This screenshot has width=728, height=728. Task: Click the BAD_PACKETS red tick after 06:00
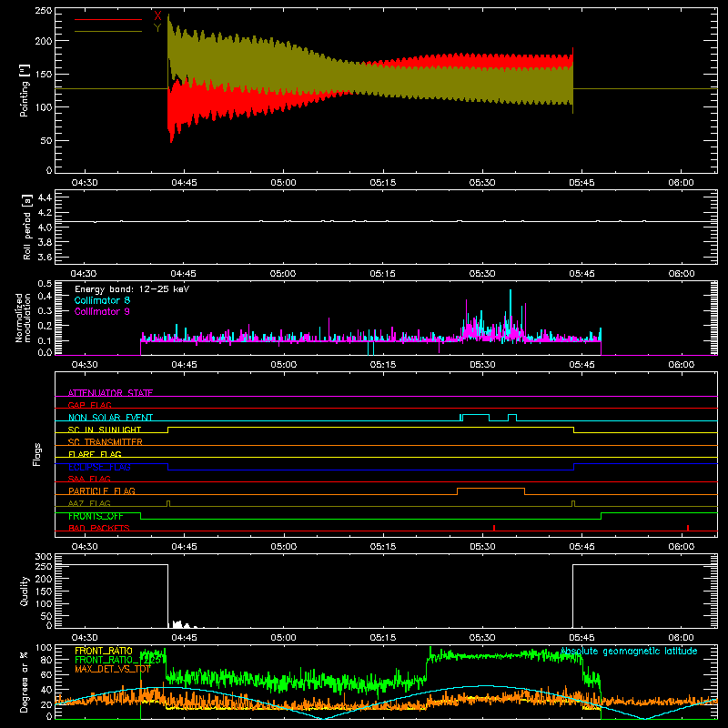[688, 528]
